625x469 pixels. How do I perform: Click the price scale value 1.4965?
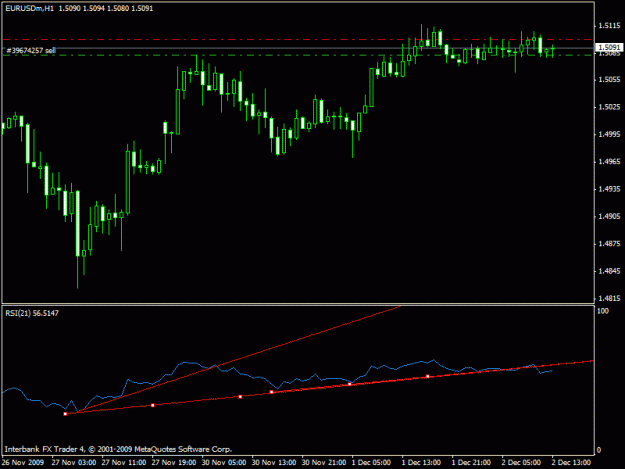point(609,161)
